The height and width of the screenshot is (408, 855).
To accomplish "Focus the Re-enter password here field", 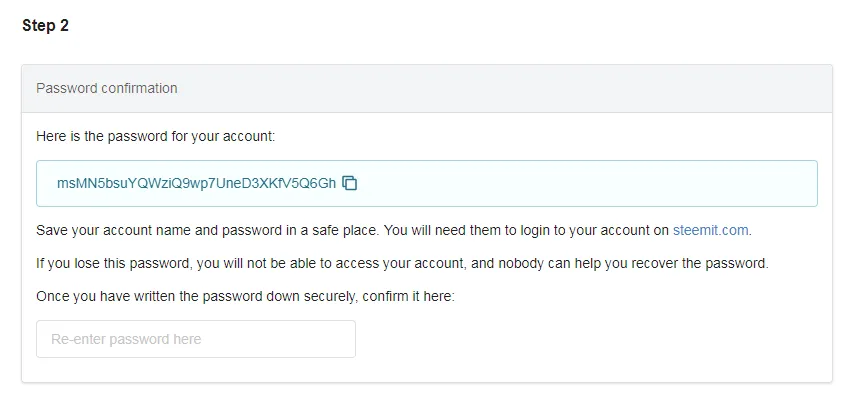I will tap(196, 339).
